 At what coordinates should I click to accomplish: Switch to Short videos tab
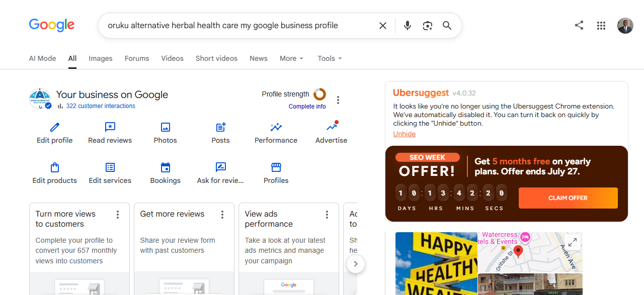click(216, 58)
